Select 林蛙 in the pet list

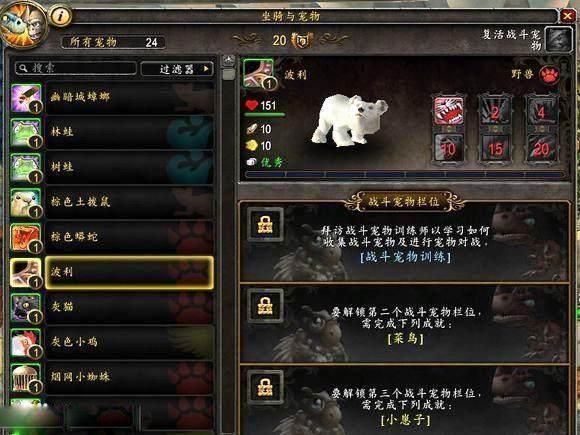(112, 132)
